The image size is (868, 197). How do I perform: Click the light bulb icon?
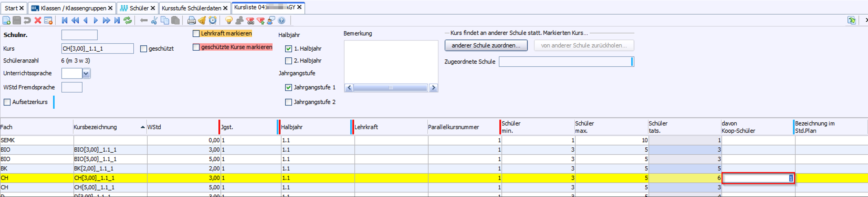(x=229, y=21)
